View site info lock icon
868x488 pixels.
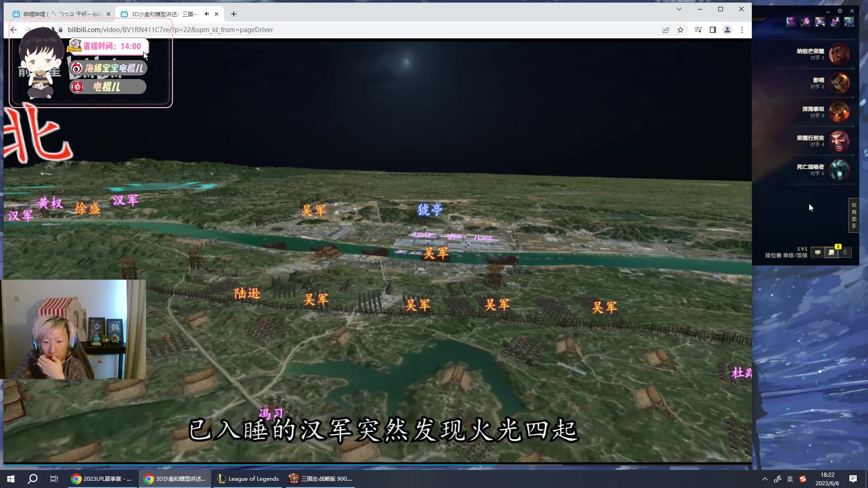pos(61,30)
